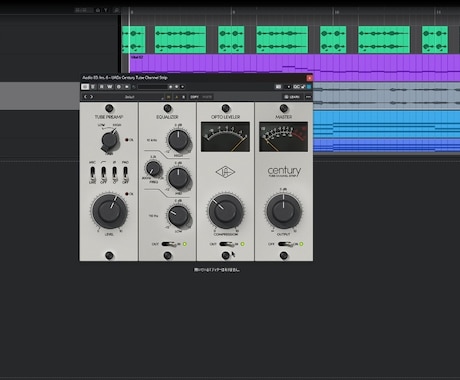The image size is (460, 380).
Task: Click the Master OUTPUT knob
Action: pyautogui.click(x=284, y=211)
